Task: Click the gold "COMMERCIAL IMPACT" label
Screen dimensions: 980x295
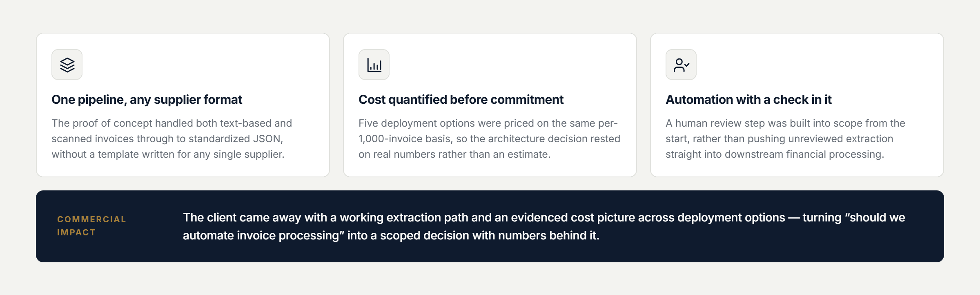Action: pos(91,226)
